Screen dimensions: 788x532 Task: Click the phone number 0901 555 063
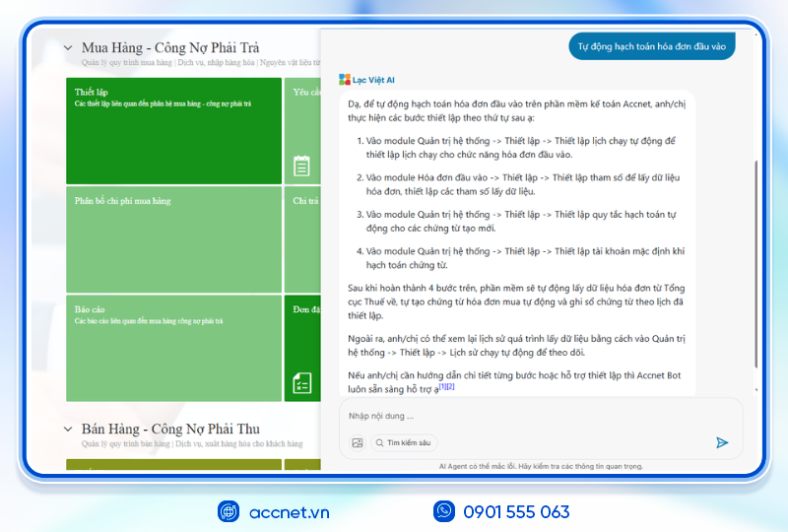point(516,512)
